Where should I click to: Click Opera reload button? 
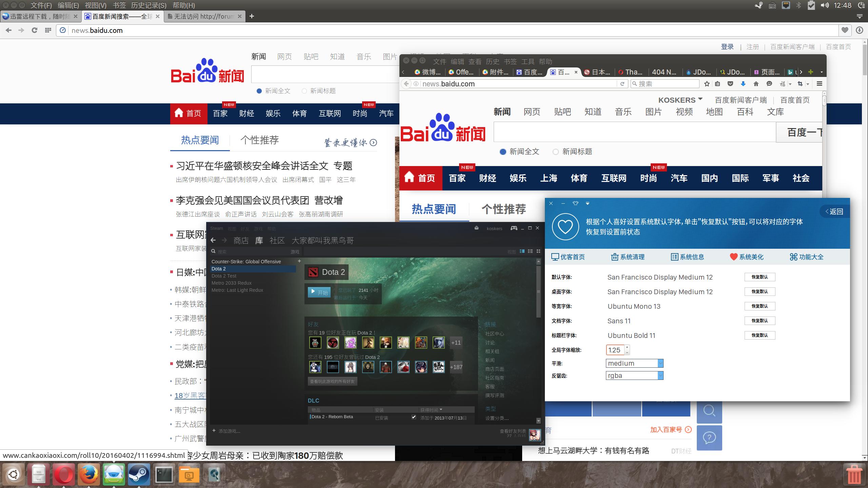(34, 30)
